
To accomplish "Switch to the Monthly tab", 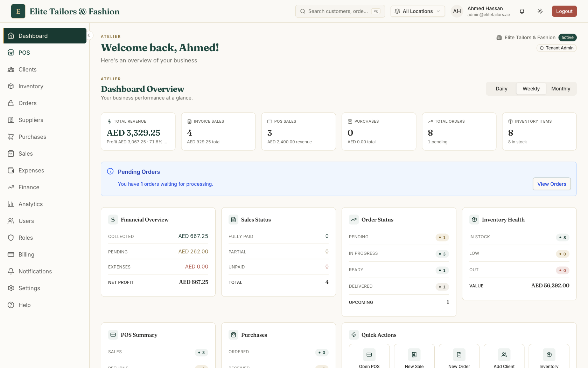I will [x=561, y=89].
